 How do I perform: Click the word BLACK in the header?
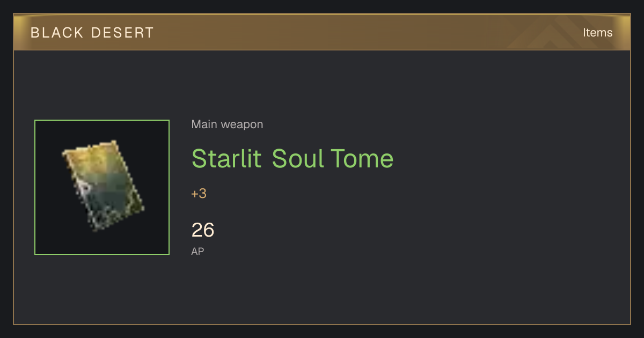[57, 33]
